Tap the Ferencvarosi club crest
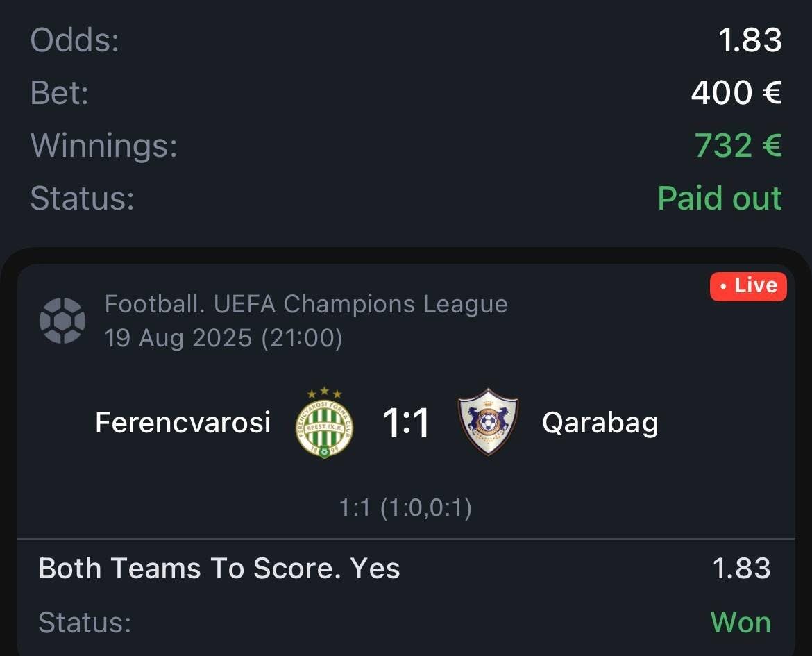 [324, 423]
